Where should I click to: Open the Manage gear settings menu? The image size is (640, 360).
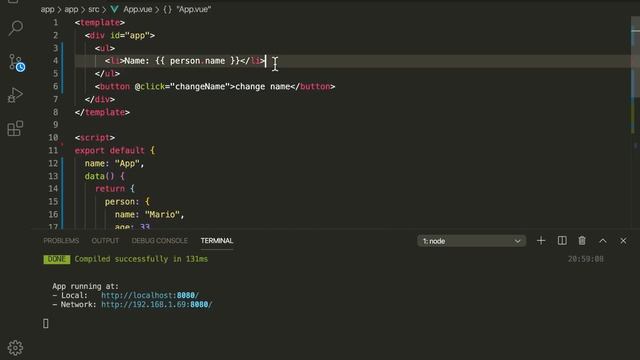click(x=16, y=348)
